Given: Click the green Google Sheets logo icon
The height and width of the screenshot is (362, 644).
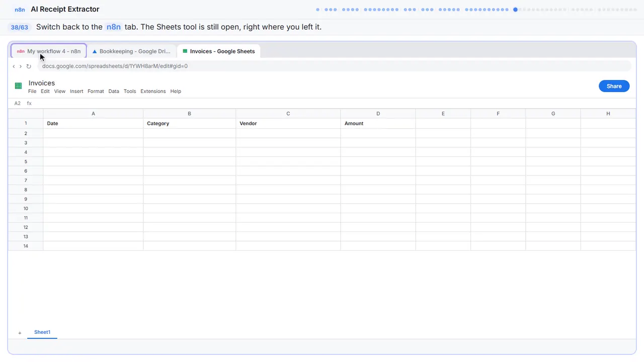Looking at the screenshot, I should point(18,86).
